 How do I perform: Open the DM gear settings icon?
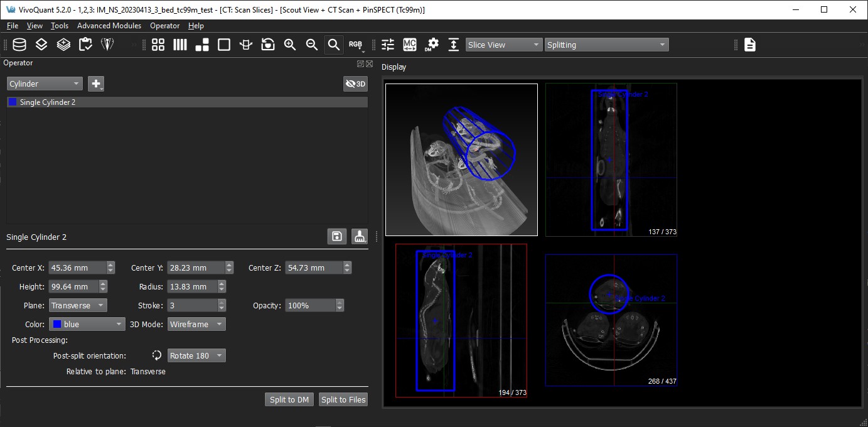(432, 45)
